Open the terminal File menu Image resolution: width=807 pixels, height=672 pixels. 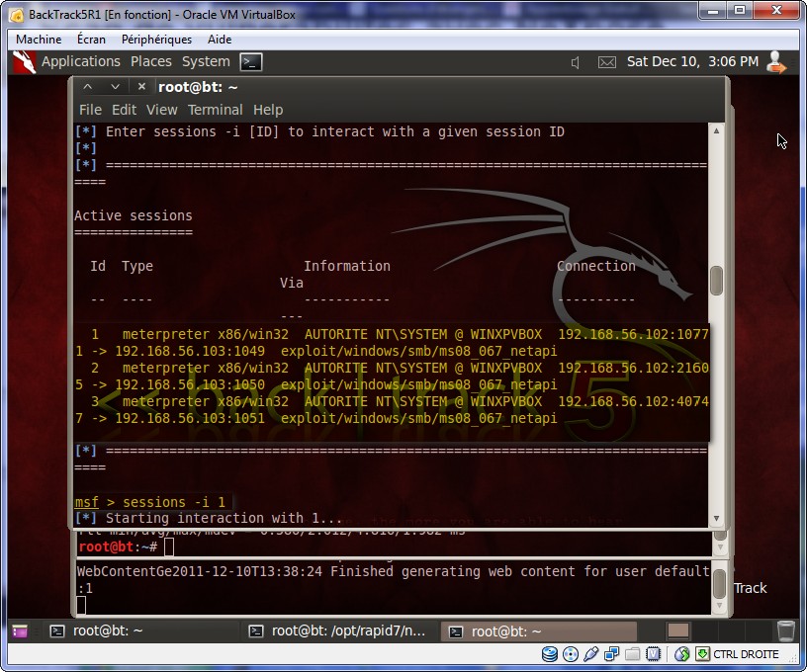pyautogui.click(x=90, y=110)
